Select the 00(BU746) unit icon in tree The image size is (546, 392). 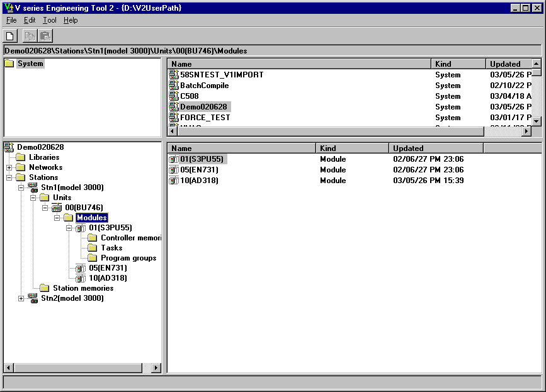[57, 208]
